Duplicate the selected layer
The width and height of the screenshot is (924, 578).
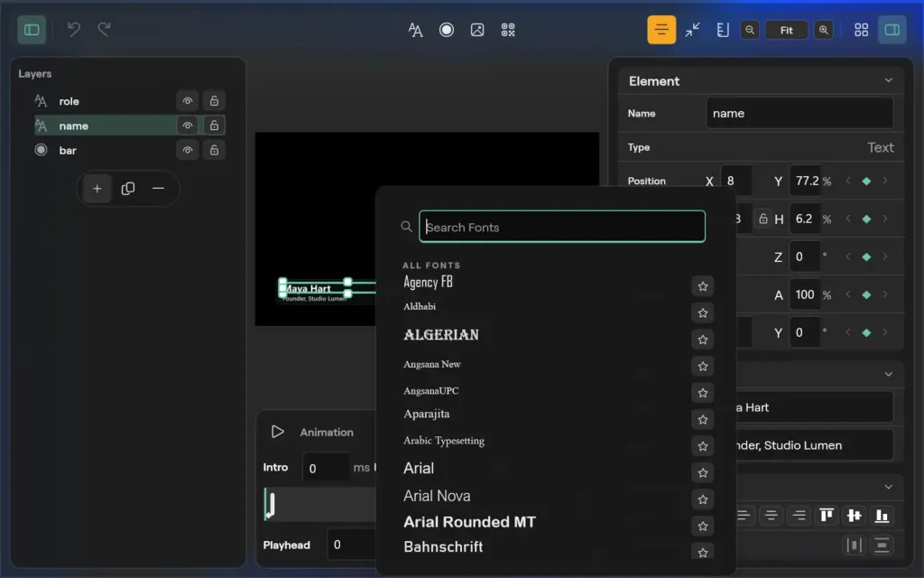pos(128,189)
